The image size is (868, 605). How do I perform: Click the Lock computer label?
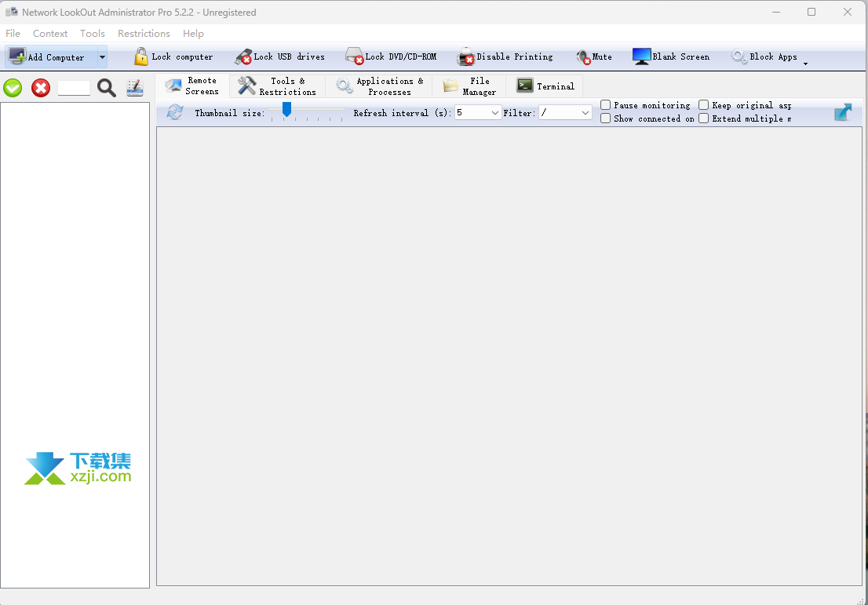182,56
